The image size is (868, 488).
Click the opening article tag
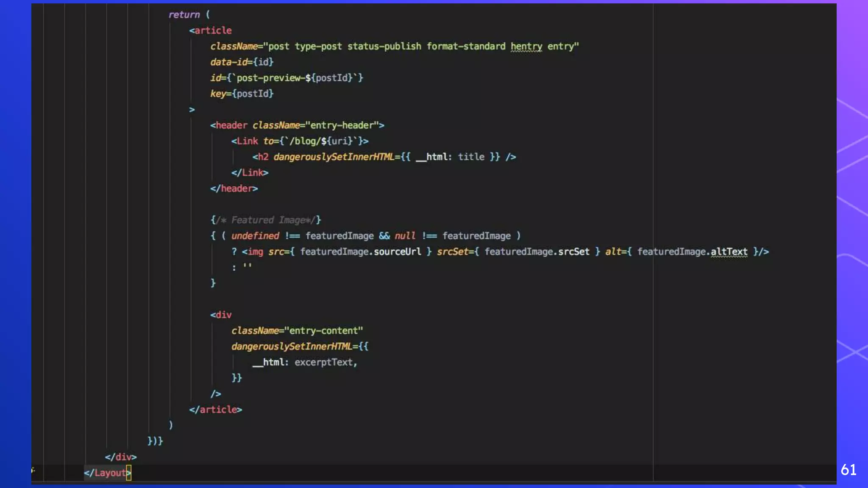pos(210,30)
